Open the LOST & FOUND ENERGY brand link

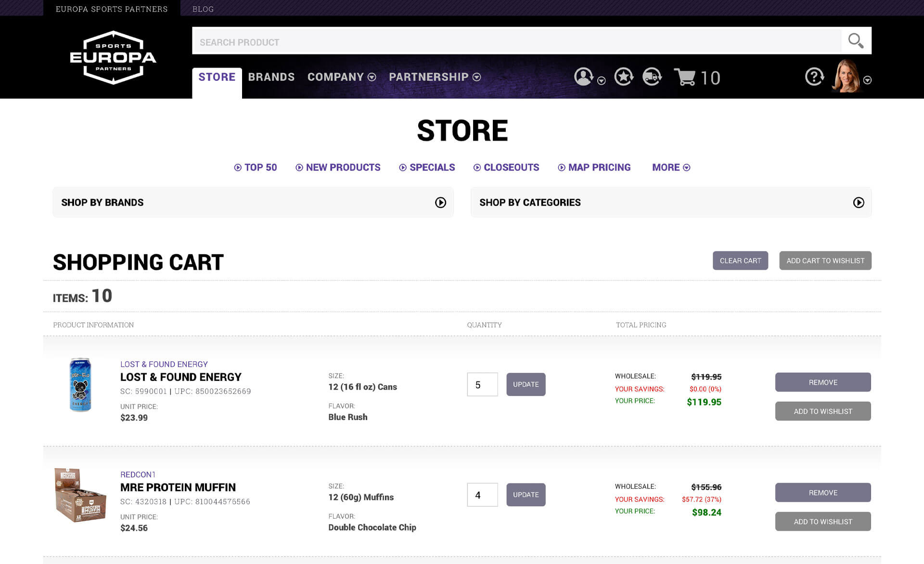click(164, 364)
